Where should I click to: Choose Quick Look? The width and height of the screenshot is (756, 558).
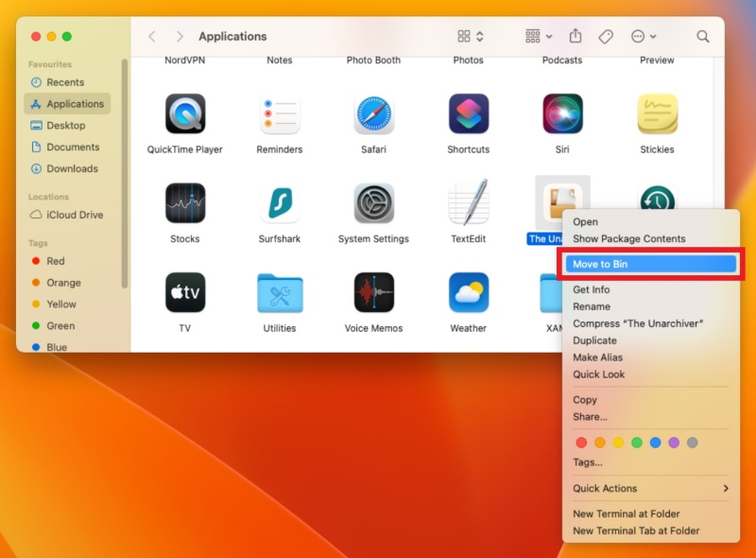[x=650, y=375]
